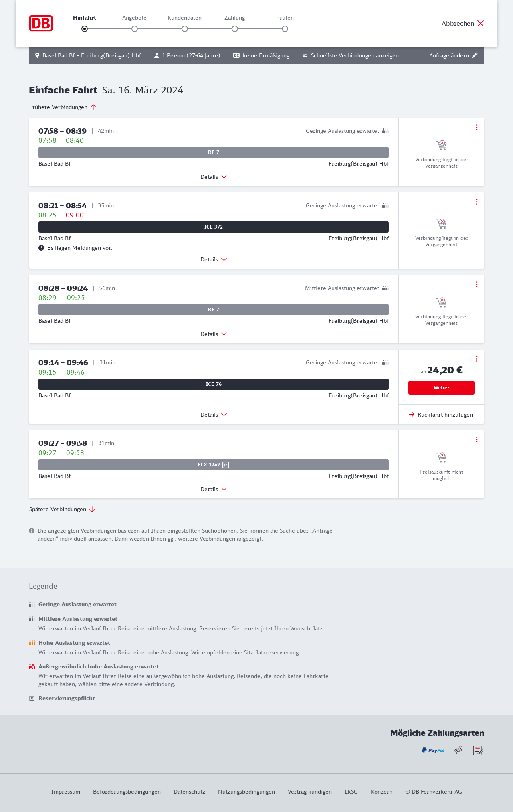Open three-dot menu for 07:58 connection
Image resolution: width=513 pixels, height=812 pixels.
[477, 127]
